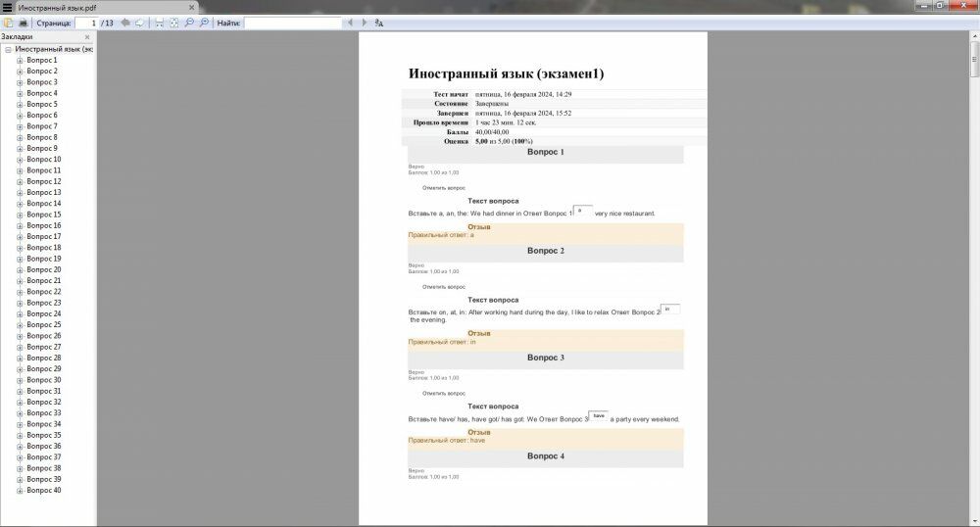980x527 pixels.
Task: Select the Вопрос 18 bookmark
Action: tap(44, 247)
